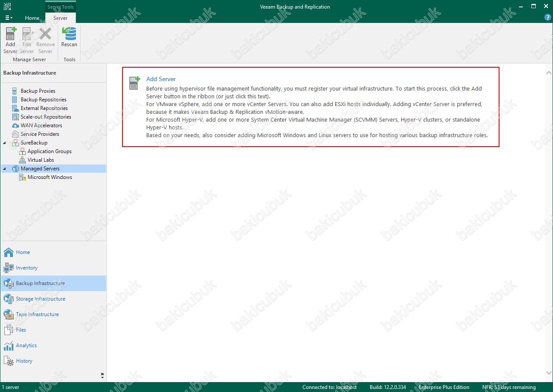
Task: Click the Storage Infrastructure view icon
Action: tap(9, 299)
